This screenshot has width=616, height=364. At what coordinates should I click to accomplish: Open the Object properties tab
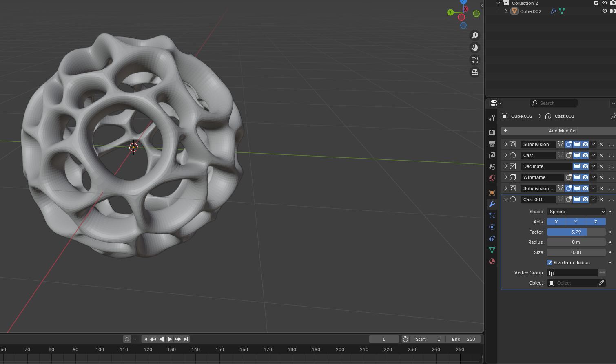pyautogui.click(x=492, y=193)
